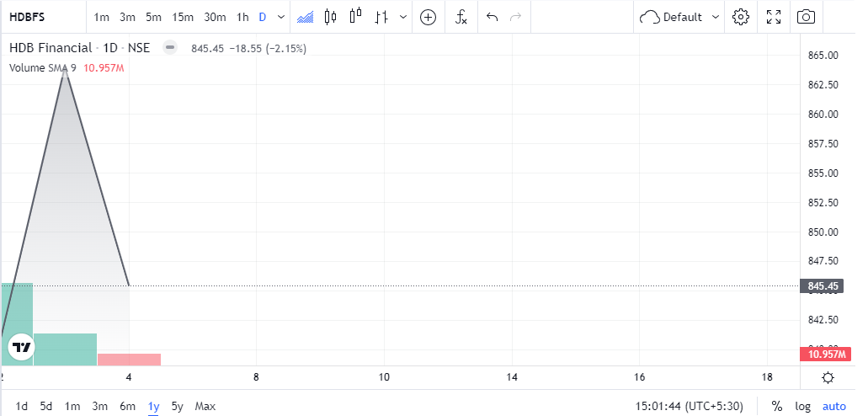Select the 1m timeframe

[x=101, y=17]
